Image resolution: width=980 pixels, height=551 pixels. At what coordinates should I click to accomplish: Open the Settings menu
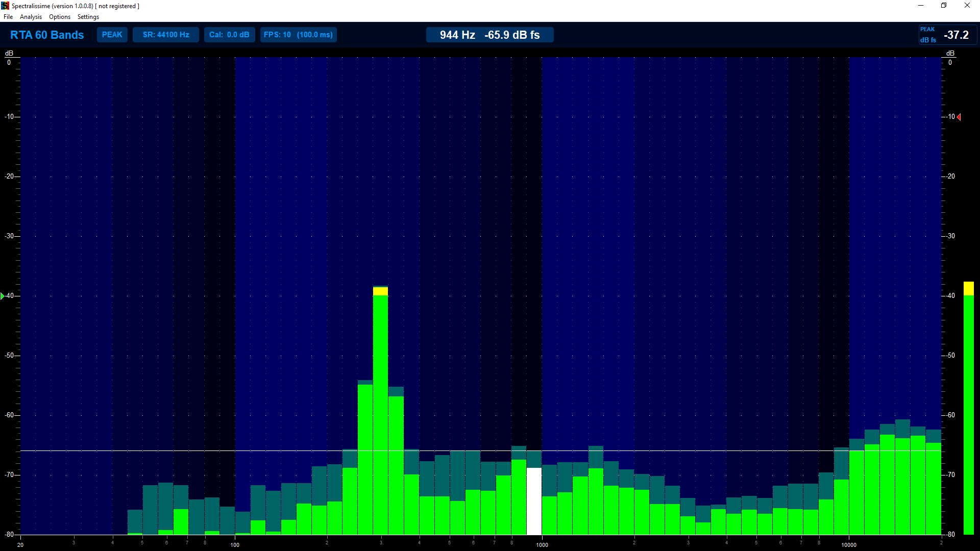(x=88, y=17)
